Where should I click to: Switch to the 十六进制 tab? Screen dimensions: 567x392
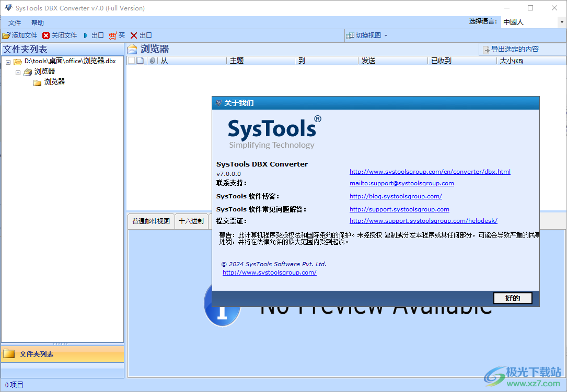tap(192, 221)
